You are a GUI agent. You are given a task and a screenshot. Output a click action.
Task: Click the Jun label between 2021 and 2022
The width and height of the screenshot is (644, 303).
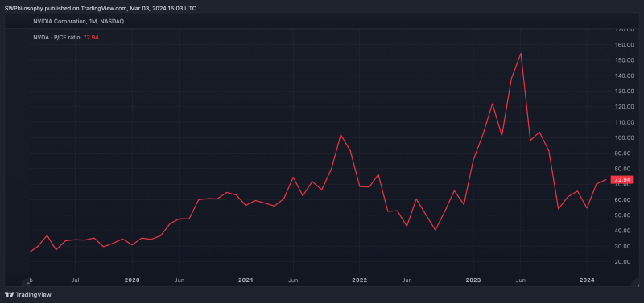click(293, 280)
